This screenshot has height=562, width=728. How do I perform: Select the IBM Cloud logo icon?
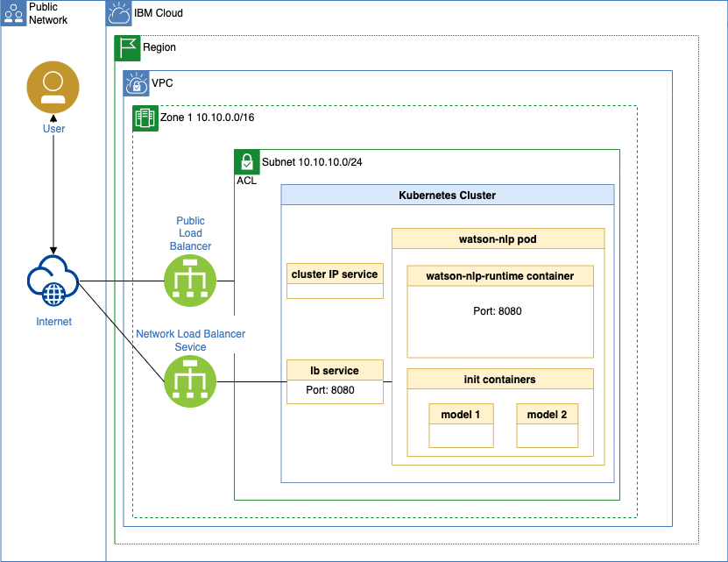119,13
